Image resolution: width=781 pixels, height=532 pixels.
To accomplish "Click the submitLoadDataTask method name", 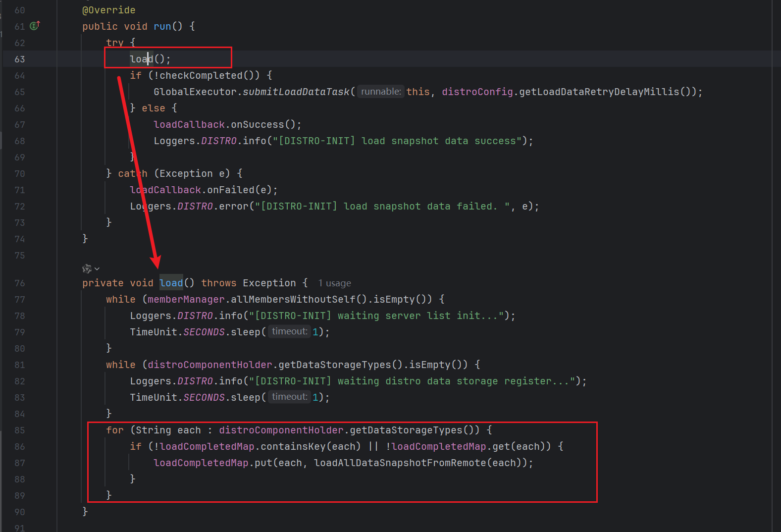I will pos(296,92).
